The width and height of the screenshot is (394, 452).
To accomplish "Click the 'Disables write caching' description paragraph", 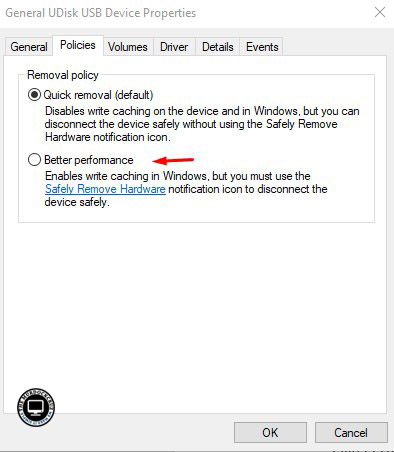I will coord(202,124).
